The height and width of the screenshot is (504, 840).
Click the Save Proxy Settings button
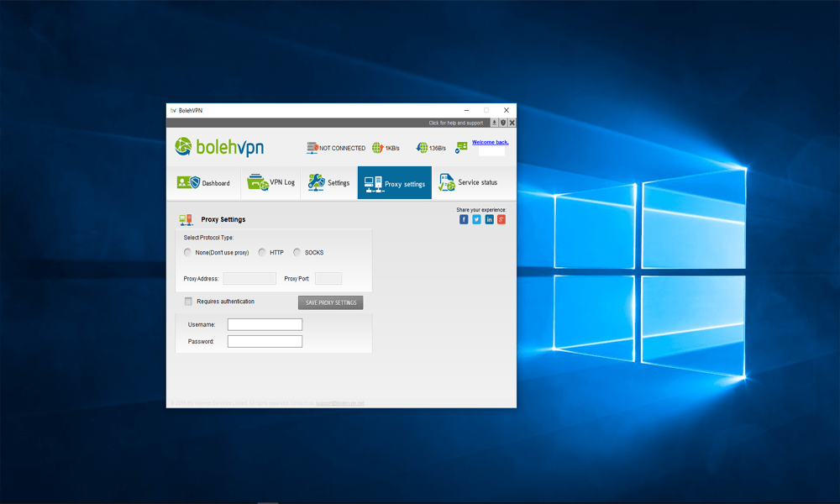(330, 302)
